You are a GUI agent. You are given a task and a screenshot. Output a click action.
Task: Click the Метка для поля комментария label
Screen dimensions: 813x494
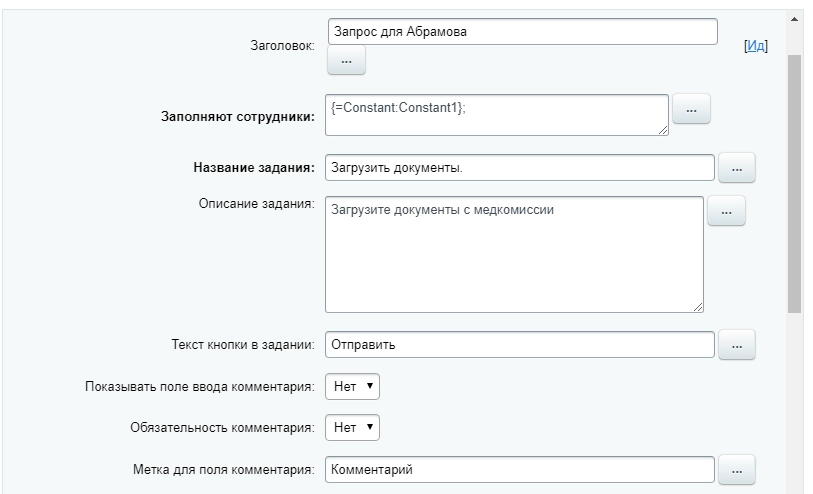pos(224,470)
